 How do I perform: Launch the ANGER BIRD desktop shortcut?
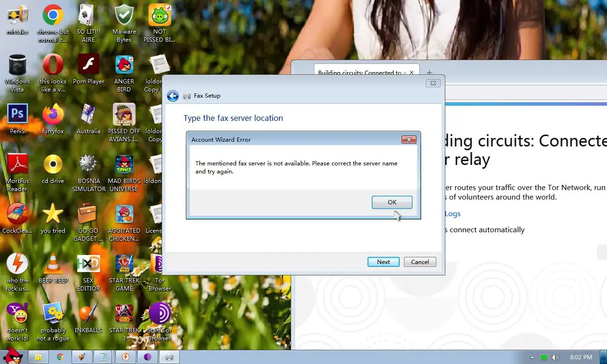(124, 73)
